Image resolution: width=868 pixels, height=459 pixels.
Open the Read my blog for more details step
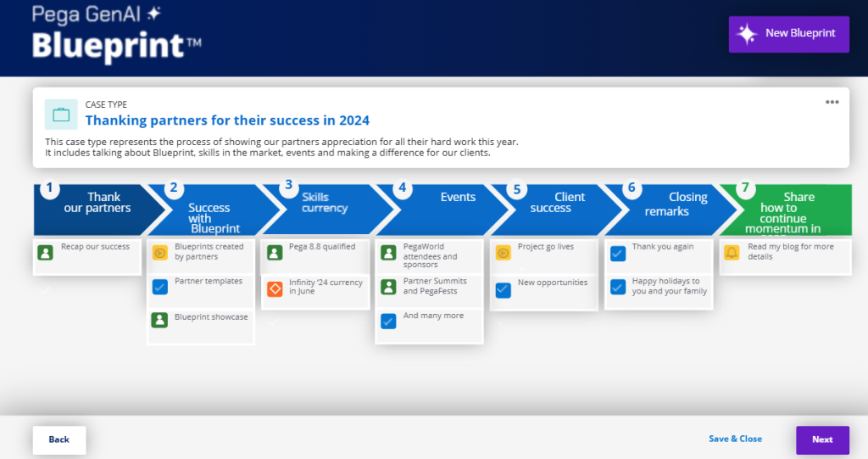click(x=786, y=257)
